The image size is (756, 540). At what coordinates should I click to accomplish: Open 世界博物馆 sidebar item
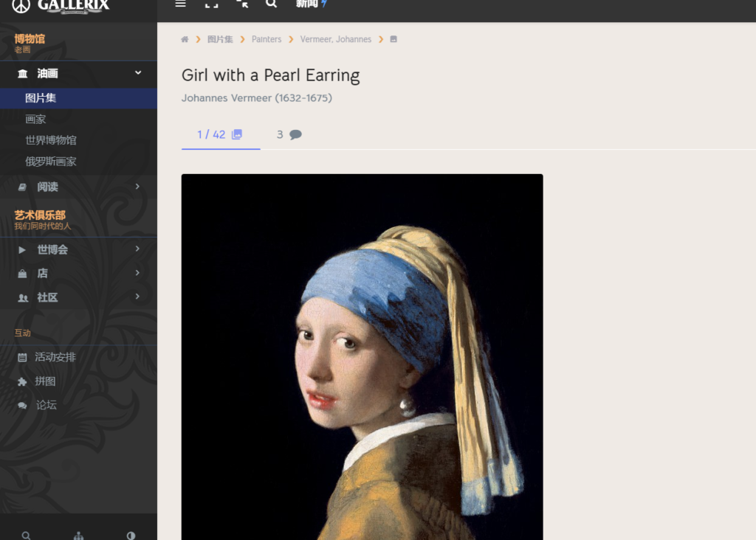51,140
